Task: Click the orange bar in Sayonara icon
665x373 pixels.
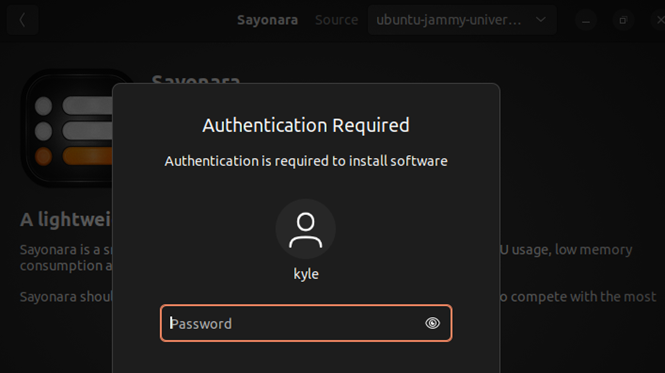Action: coord(87,156)
